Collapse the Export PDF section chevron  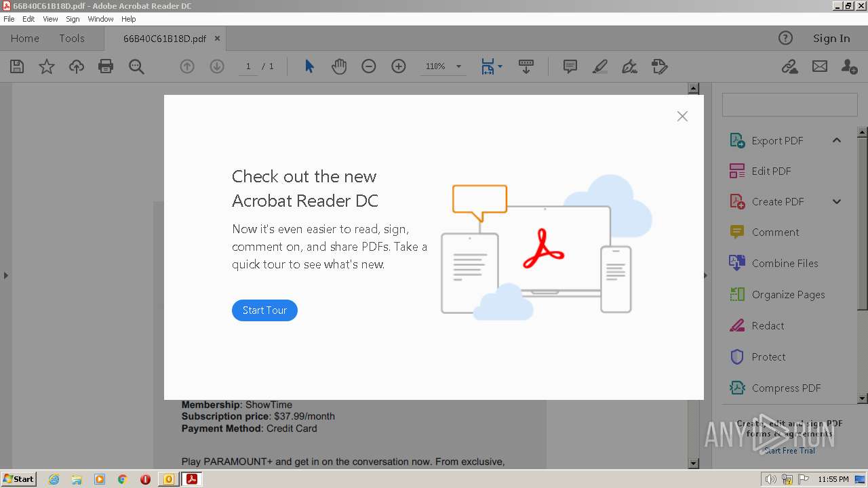point(837,140)
